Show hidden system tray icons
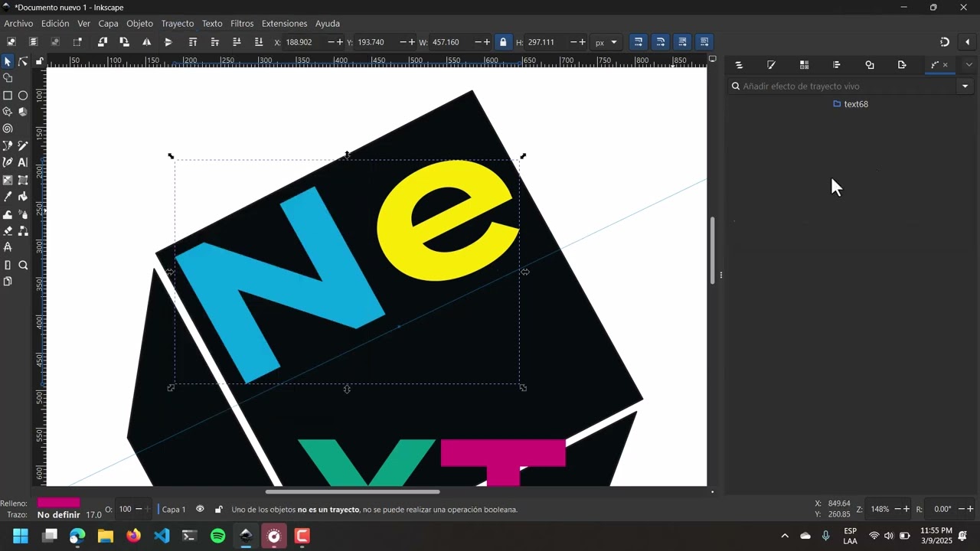 pos(784,536)
